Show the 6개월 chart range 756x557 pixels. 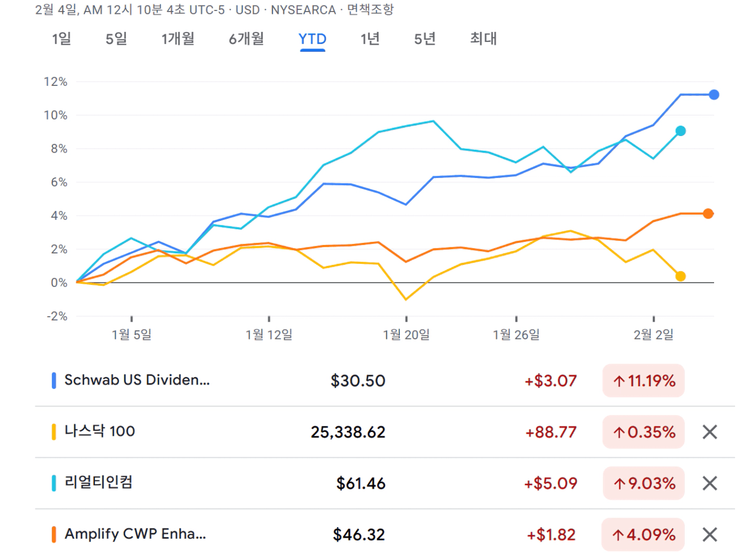tap(246, 39)
